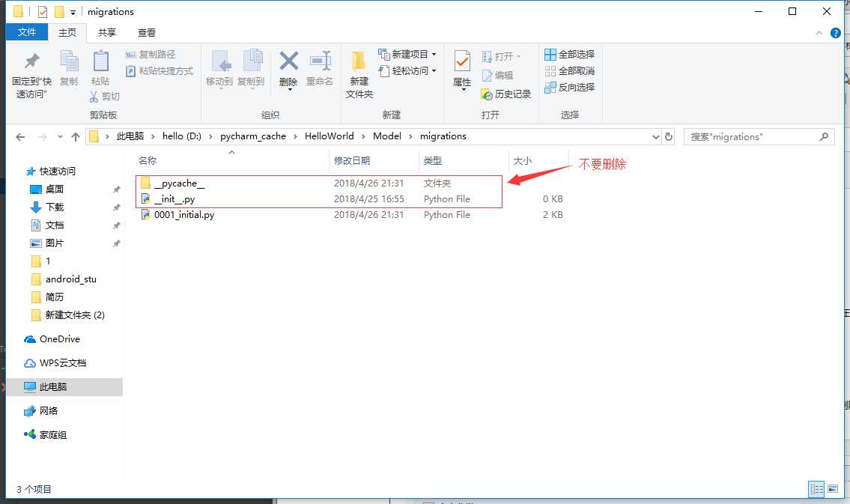Click the Cut (剪切) scissors command

pyautogui.click(x=105, y=97)
